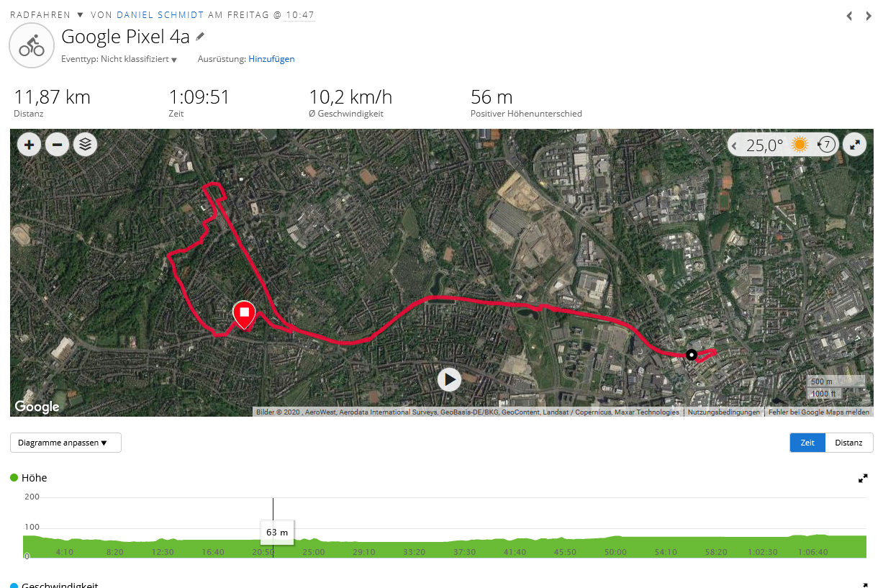Zoom in on the map
The height and width of the screenshot is (588, 883).
tap(29, 145)
